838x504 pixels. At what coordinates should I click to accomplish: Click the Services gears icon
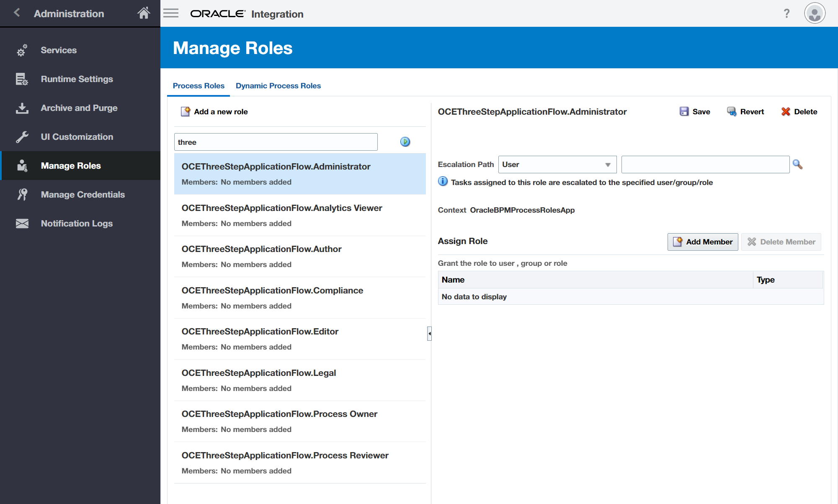click(22, 50)
